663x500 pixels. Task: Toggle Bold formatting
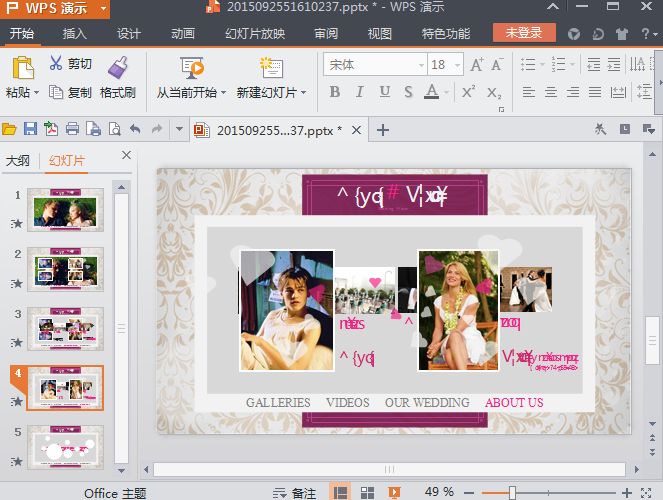click(x=334, y=91)
